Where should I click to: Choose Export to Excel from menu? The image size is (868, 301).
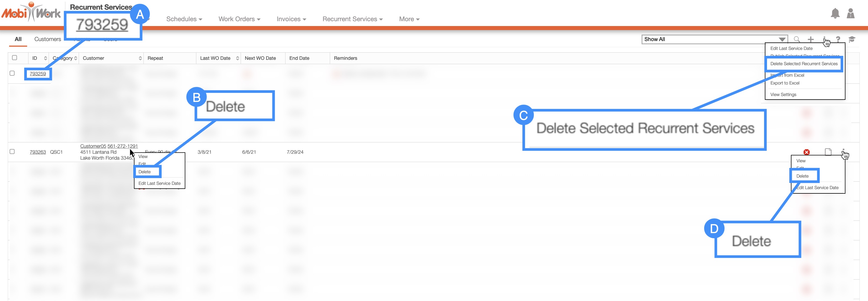(x=785, y=83)
